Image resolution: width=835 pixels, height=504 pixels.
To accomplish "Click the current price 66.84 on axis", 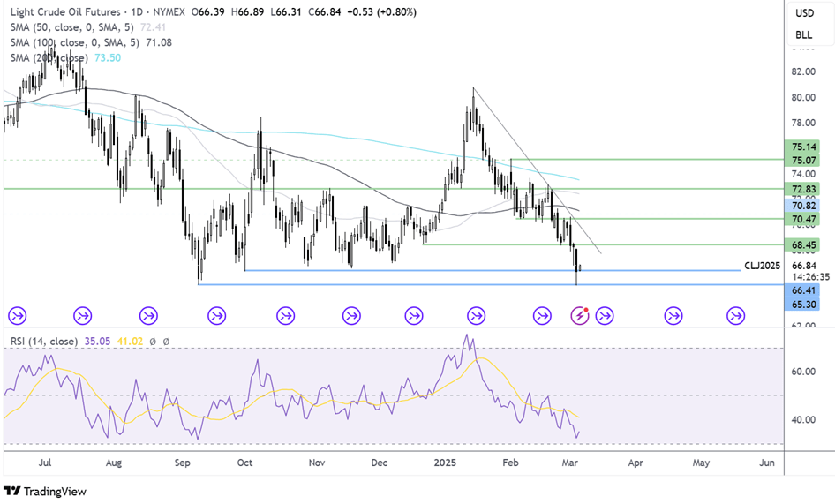I will (x=804, y=266).
